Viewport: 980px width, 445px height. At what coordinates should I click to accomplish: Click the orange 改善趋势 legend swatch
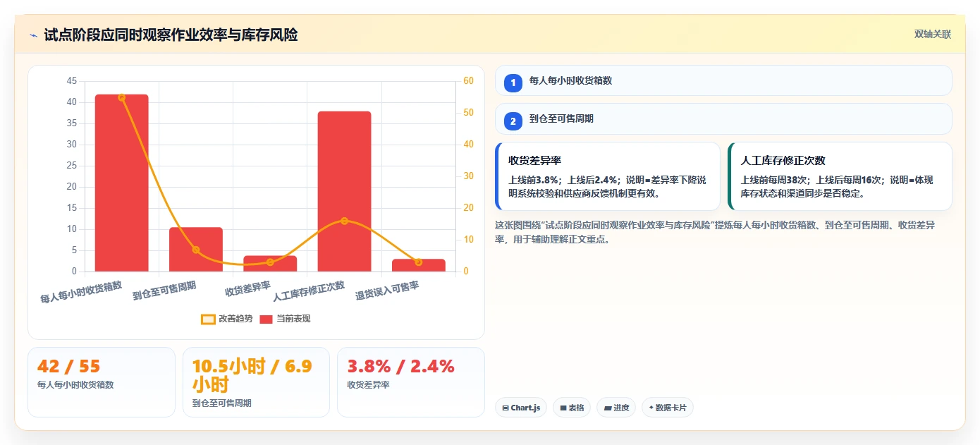pyautogui.click(x=208, y=319)
